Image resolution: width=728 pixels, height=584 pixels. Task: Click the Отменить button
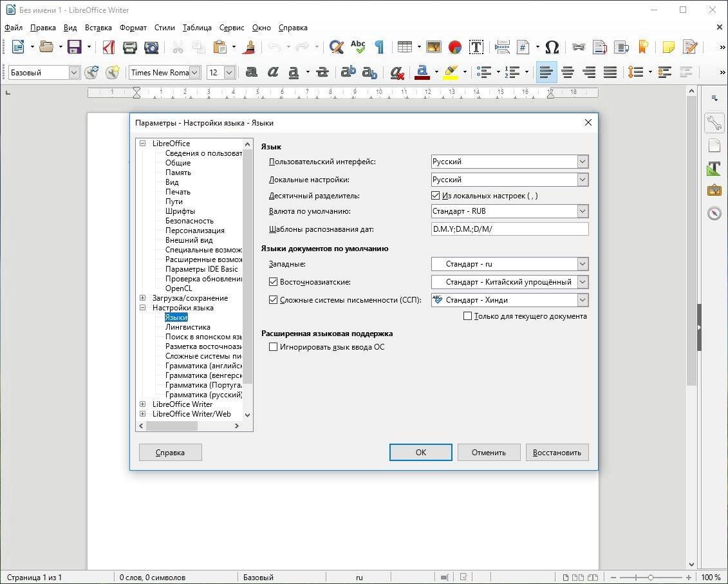(489, 453)
